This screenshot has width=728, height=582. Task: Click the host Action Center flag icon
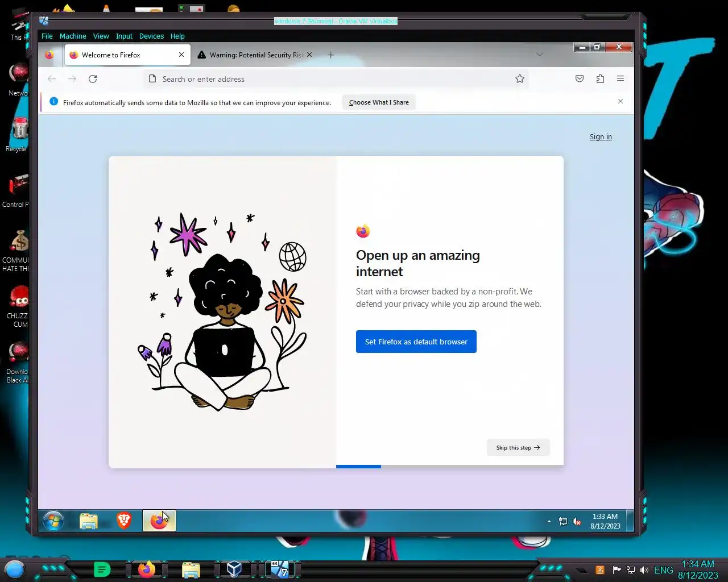pyautogui.click(x=617, y=570)
